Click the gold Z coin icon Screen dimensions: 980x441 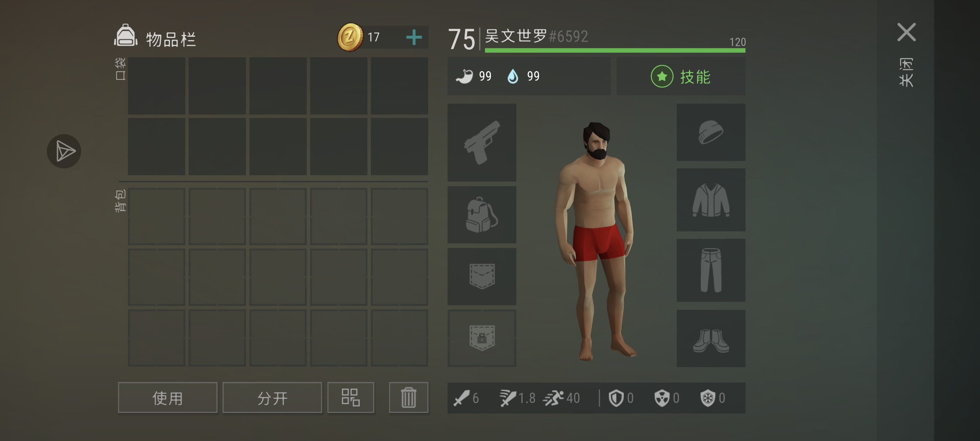pyautogui.click(x=350, y=37)
